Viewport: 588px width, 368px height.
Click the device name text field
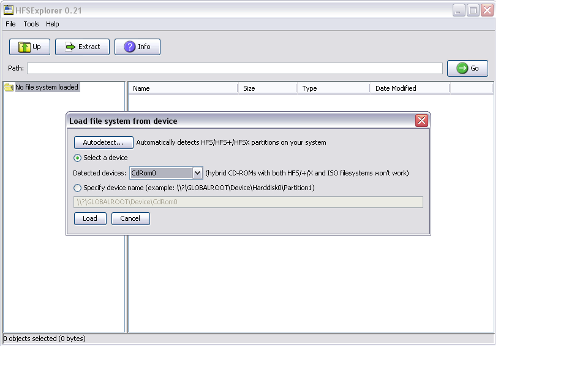(248, 202)
